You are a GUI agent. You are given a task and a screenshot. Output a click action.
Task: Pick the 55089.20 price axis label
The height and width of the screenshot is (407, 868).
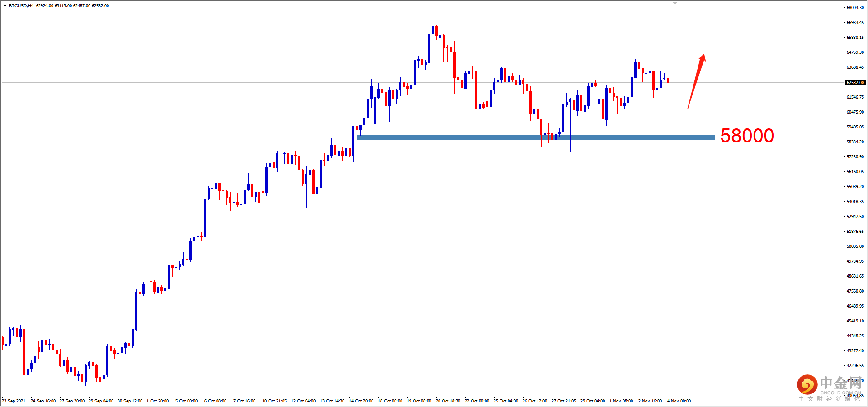click(x=855, y=187)
